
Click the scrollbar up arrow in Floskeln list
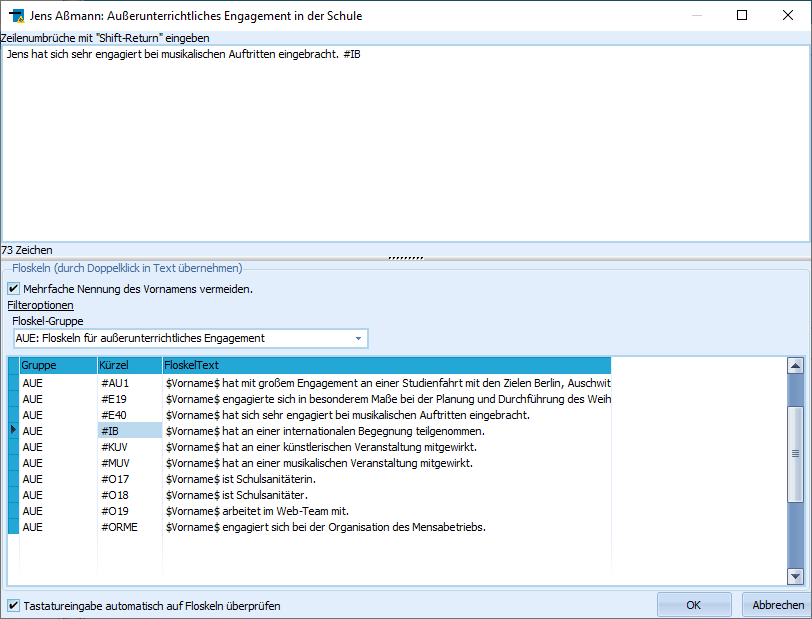795,366
